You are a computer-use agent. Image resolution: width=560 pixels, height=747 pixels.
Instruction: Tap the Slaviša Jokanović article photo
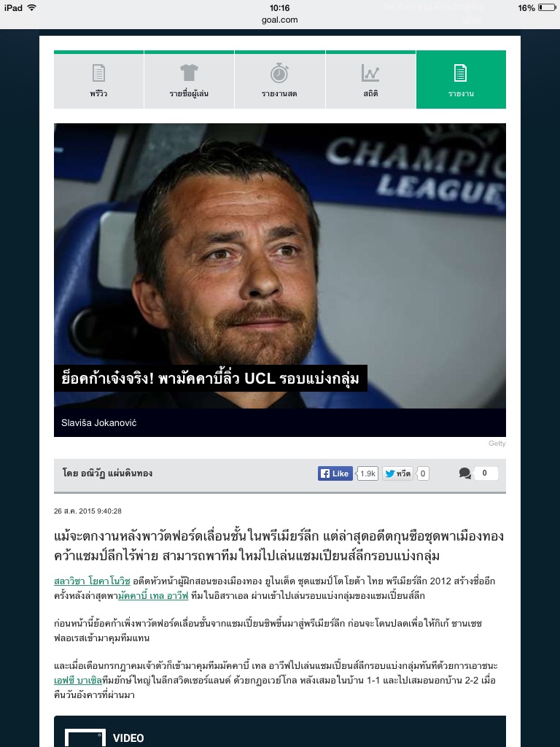pos(279,266)
